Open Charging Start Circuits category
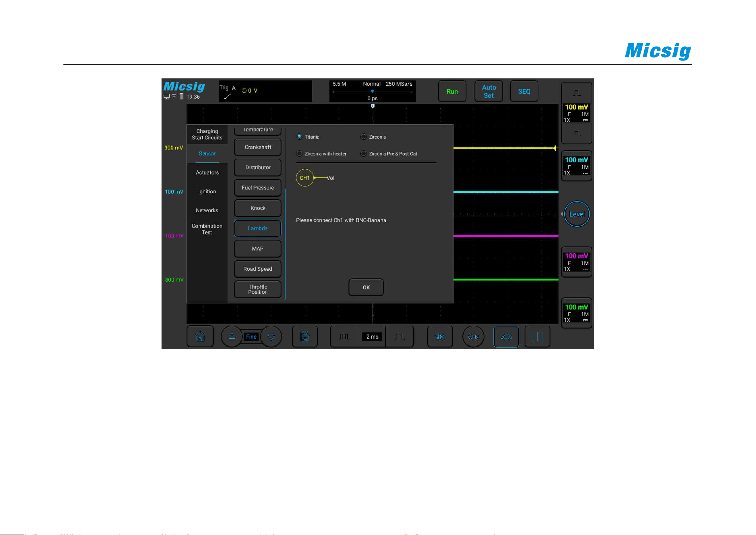Screen dimensions: 756x535 point(207,135)
